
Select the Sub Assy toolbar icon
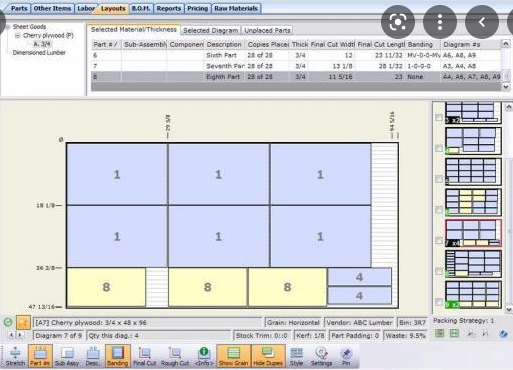[x=67, y=356]
